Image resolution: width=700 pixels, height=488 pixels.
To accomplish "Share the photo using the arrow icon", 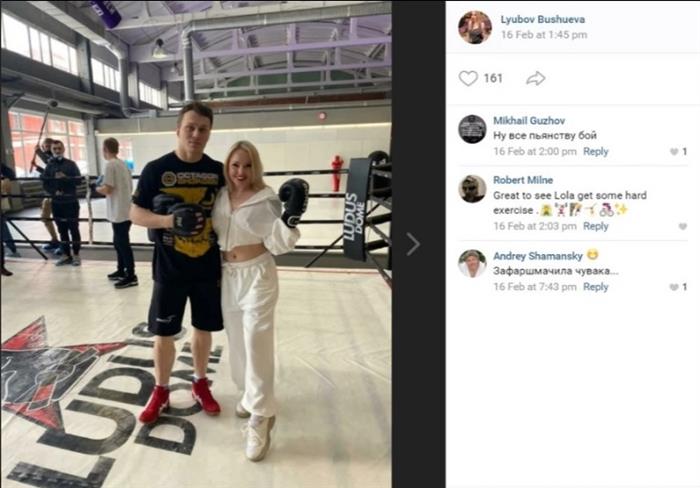I will [535, 79].
